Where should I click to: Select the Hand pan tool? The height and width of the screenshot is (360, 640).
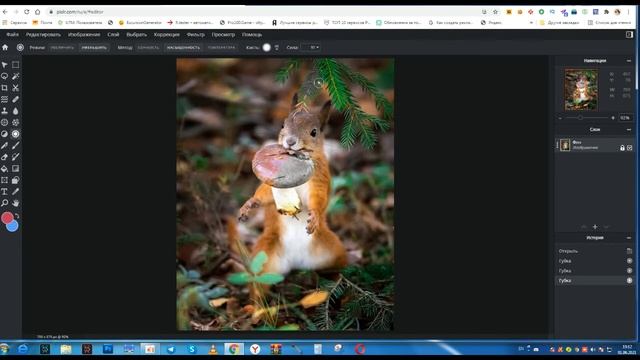click(16, 203)
